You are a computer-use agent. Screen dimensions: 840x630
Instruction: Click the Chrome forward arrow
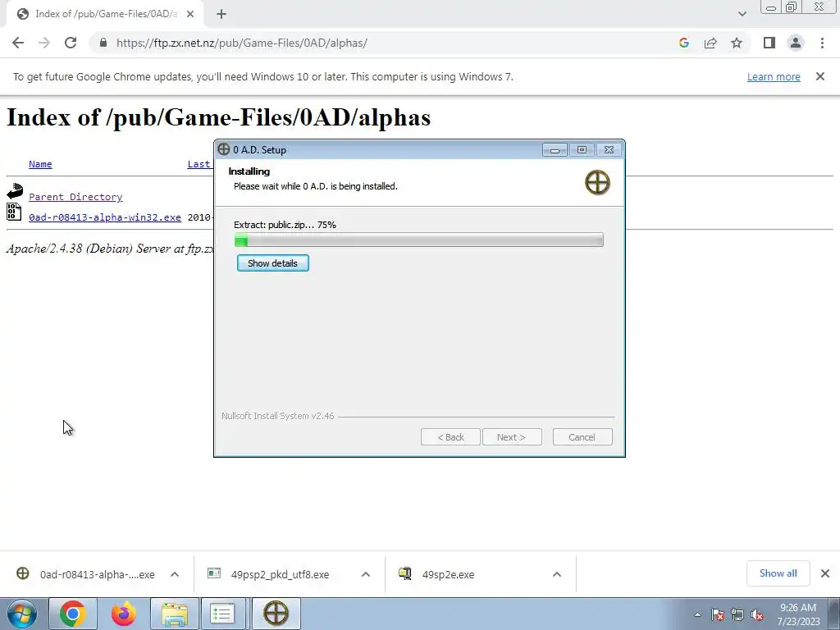tap(44, 43)
